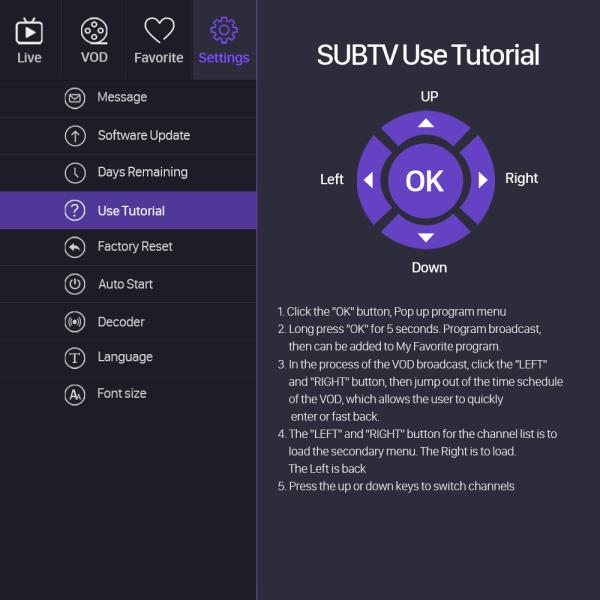Open the Language menu entry

pos(128,358)
